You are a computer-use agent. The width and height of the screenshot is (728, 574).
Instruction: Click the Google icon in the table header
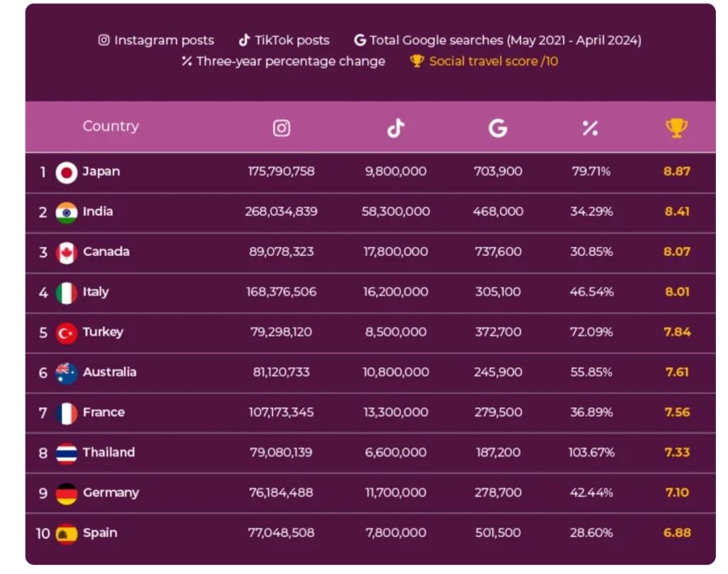(498, 128)
